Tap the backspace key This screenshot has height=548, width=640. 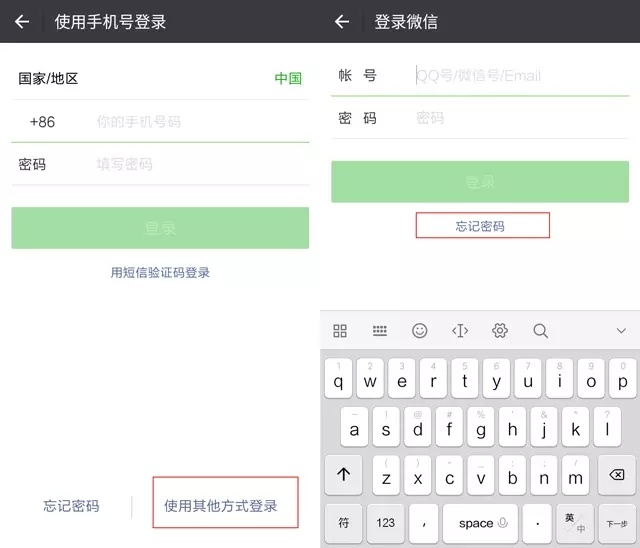[x=617, y=475]
